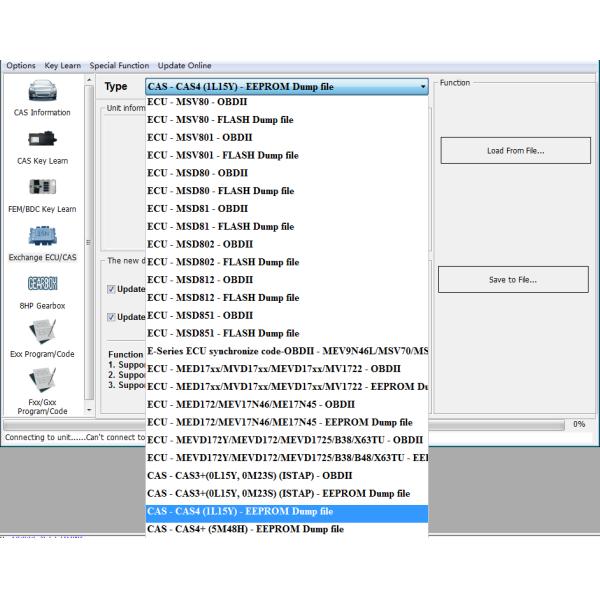Toggle the first Update checkbox
This screenshot has height=600, width=600.
[111, 289]
